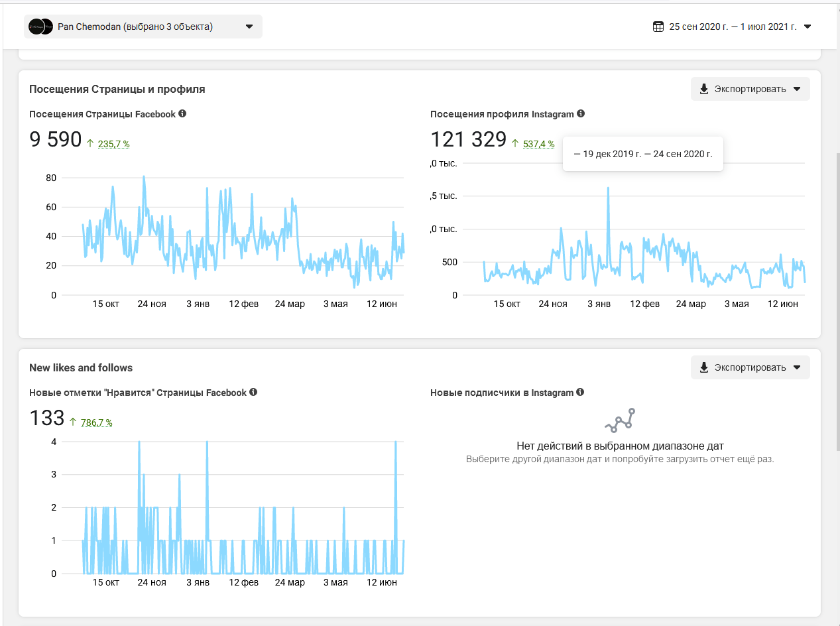Click the 786,7 % new likes change
Image resolution: width=840 pixels, height=626 pixels.
[x=96, y=422]
